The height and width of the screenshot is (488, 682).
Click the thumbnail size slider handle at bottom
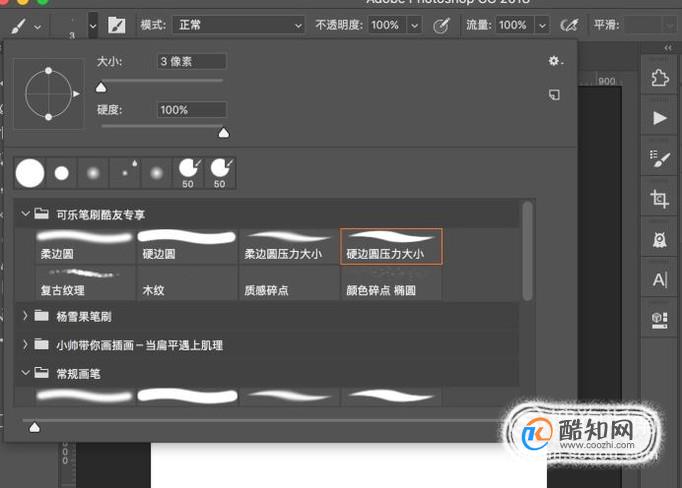(34, 428)
